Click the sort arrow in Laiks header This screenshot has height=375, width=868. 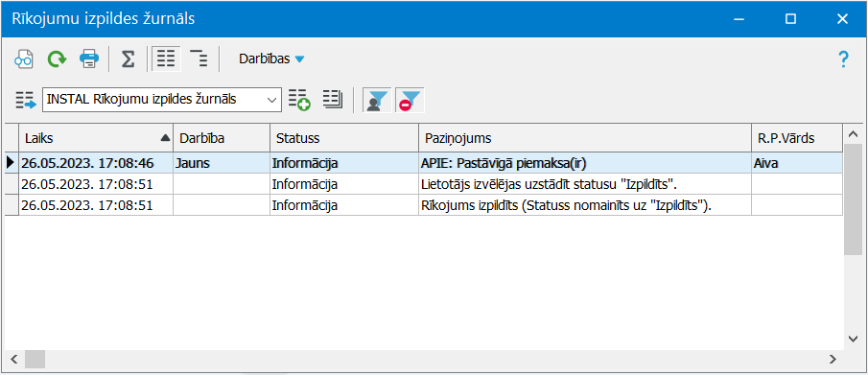click(x=165, y=138)
